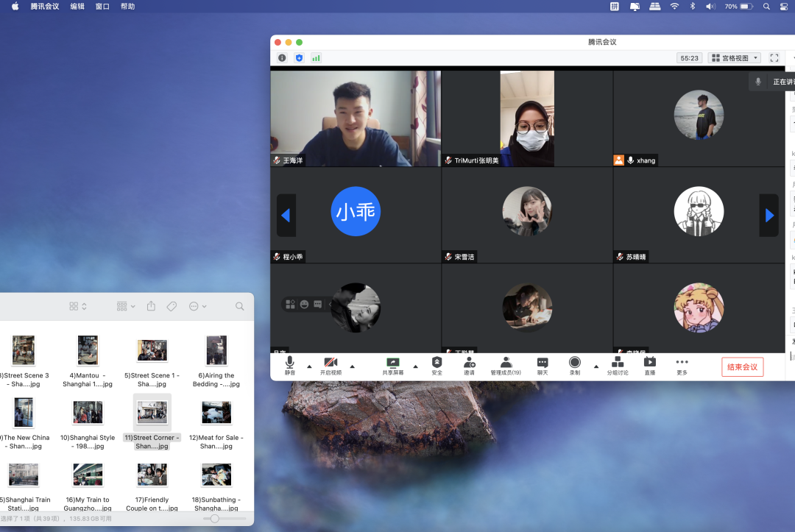Click the live streaming icon
795x532 pixels.
[x=650, y=365]
